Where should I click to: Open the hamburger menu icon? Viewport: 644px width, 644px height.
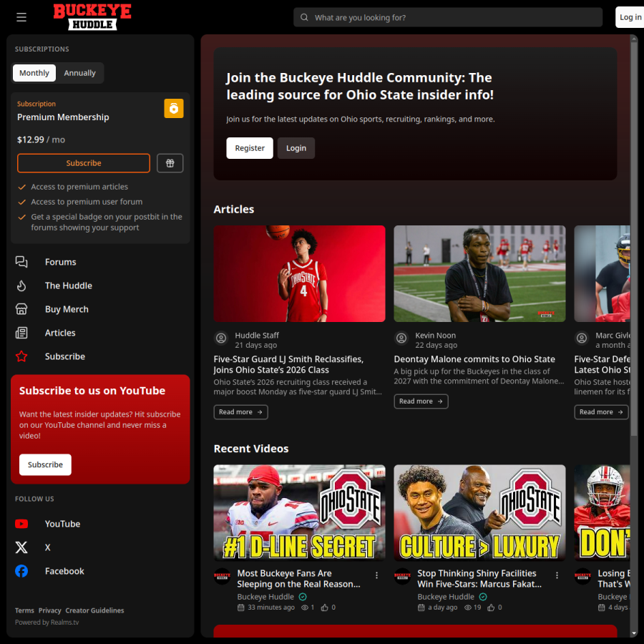coord(21,17)
